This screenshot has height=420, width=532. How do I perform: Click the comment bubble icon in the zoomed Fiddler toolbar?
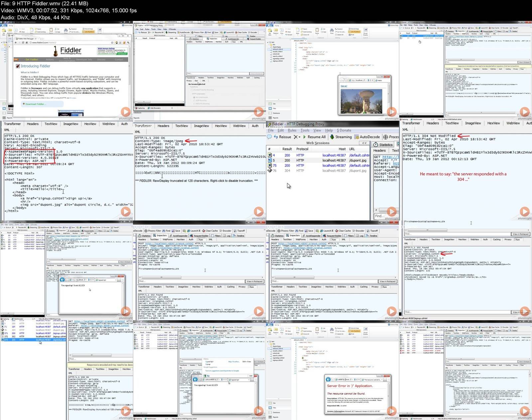coord(269,137)
